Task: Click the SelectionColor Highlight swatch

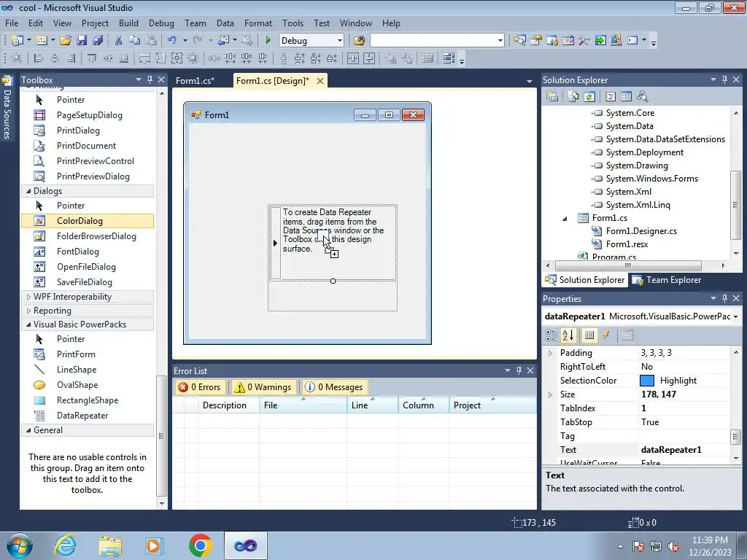Action: (646, 381)
